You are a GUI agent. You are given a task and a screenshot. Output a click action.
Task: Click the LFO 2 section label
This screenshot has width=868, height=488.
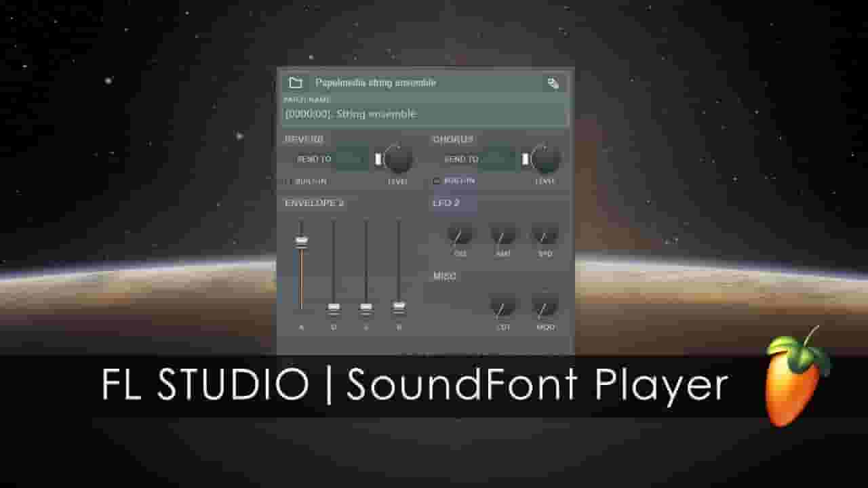point(446,203)
